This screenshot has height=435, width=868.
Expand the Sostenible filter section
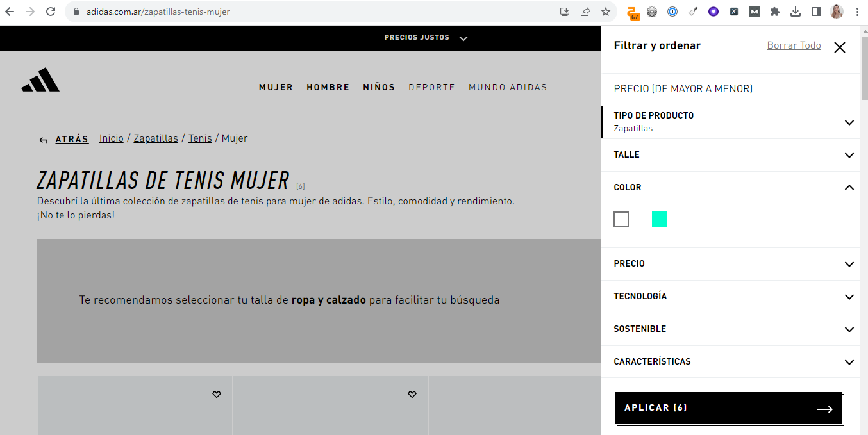(x=731, y=329)
